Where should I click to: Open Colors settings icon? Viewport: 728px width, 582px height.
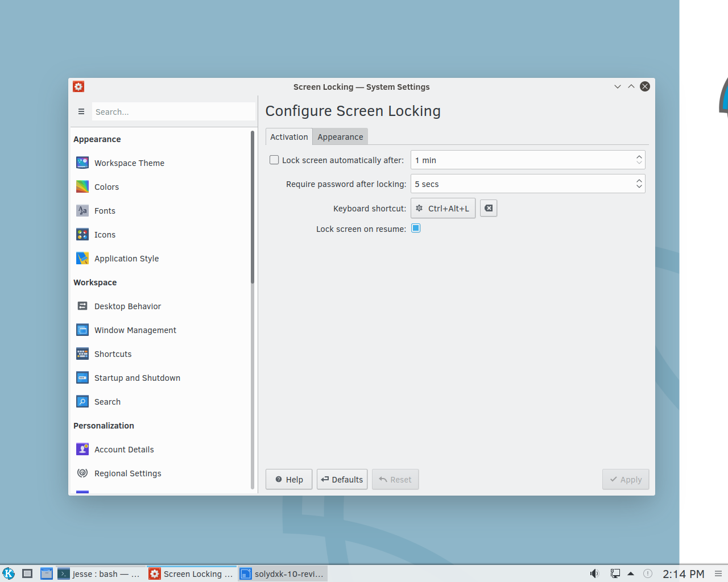coord(82,187)
